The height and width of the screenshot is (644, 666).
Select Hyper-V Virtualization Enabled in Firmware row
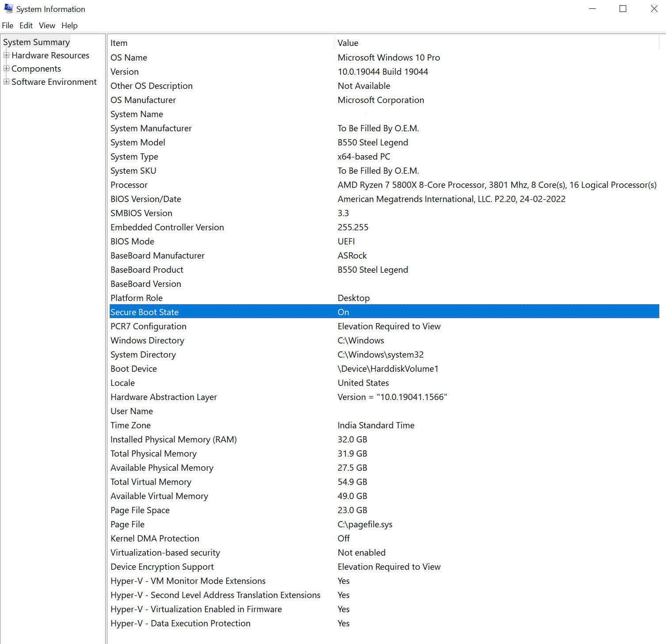point(384,609)
